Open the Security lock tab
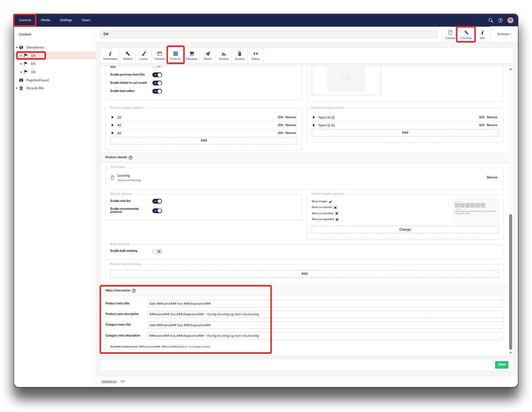The image size is (532, 412). tap(240, 55)
